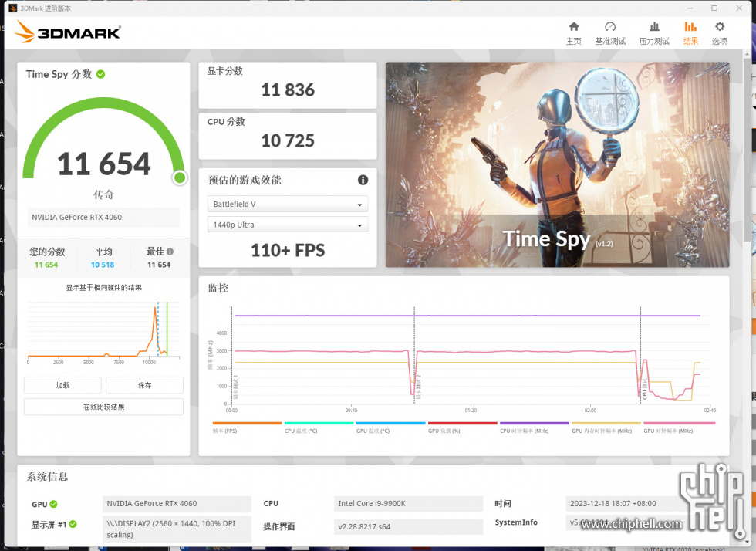Toggle the GPU 内存时钟频率 (MHz) legend item

point(606,428)
